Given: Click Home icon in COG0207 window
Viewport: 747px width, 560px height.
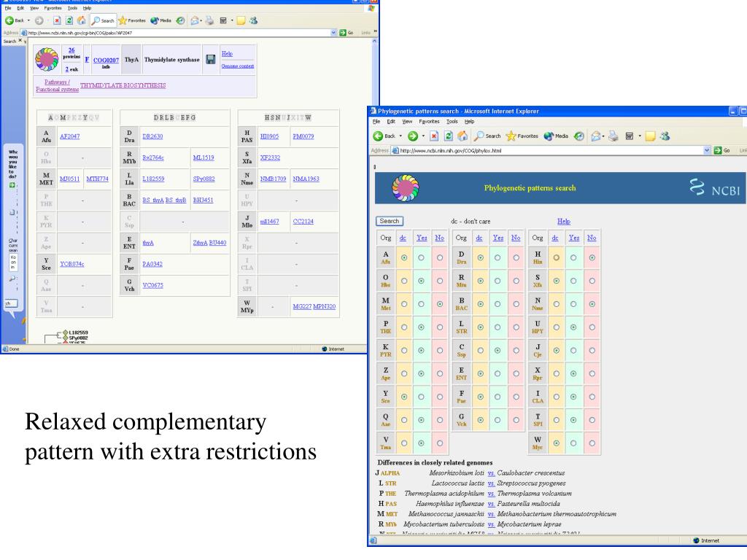Looking at the screenshot, I should tap(82, 20).
